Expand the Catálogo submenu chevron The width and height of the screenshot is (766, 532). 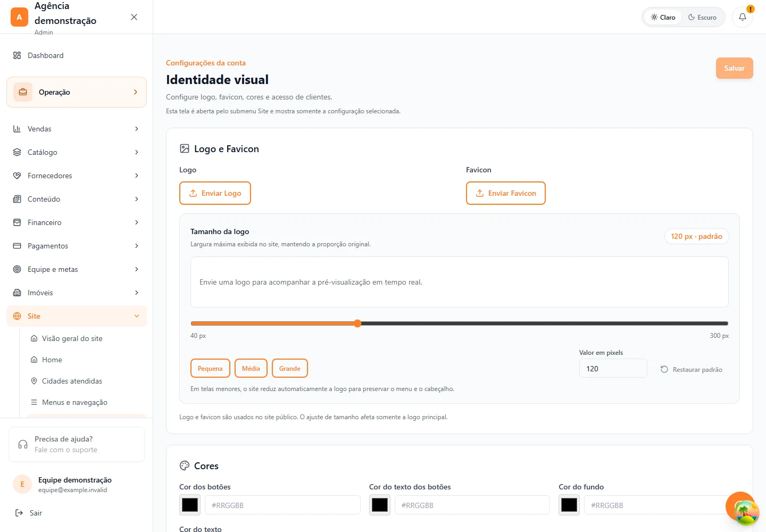coord(137,152)
